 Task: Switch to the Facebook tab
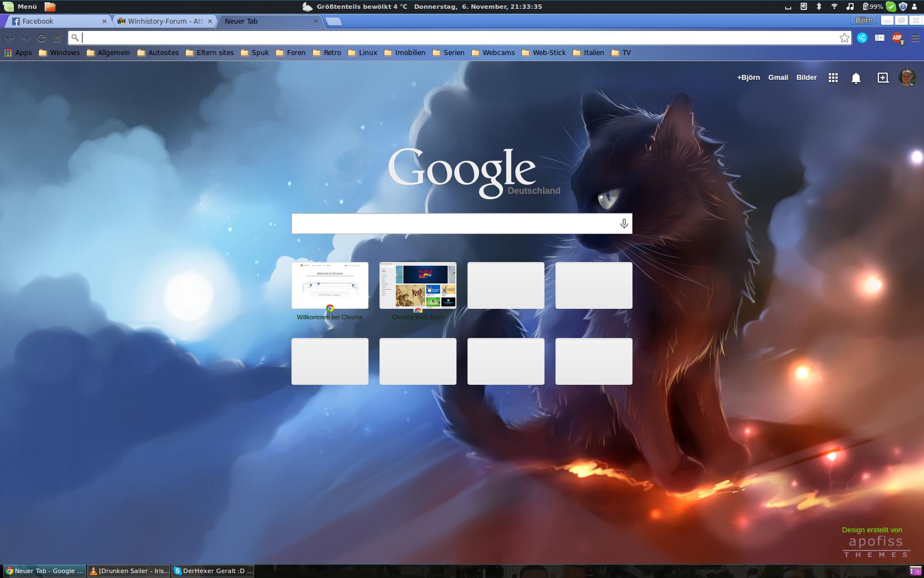point(55,21)
